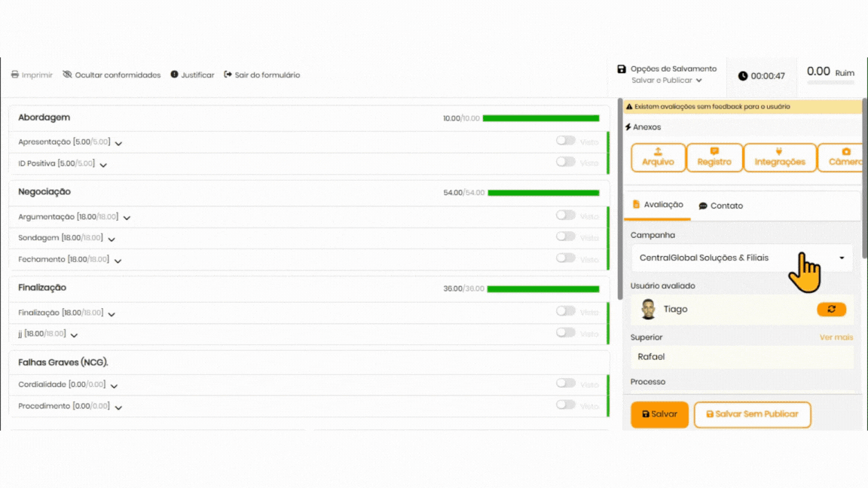Click the Sair do formulário exit icon
Screen dimensions: 868x488
click(228, 75)
